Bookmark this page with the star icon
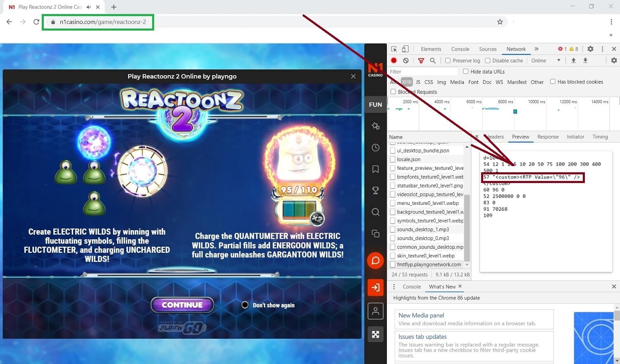Image resolution: width=620 pixels, height=364 pixels. pyautogui.click(x=500, y=22)
